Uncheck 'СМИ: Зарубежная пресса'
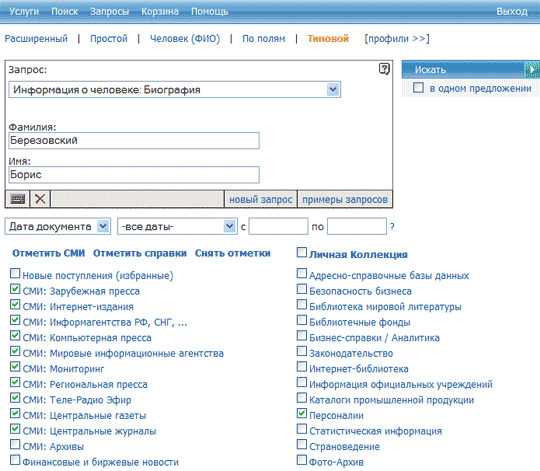The height and width of the screenshot is (471, 540). pos(15,289)
